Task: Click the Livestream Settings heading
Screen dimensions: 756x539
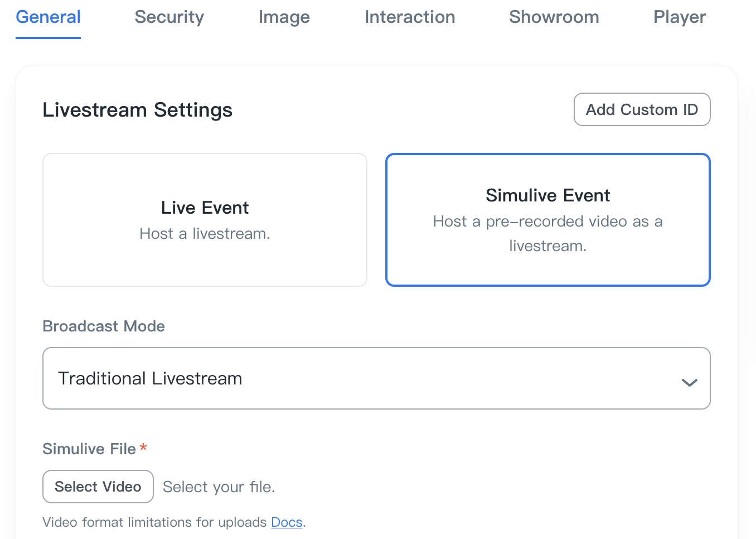Action: 137,110
